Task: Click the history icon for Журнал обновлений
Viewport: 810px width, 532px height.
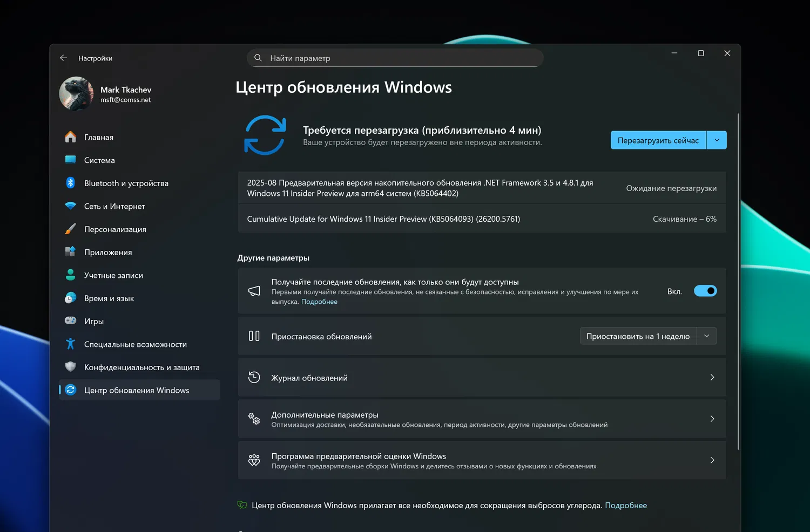Action: pyautogui.click(x=254, y=377)
